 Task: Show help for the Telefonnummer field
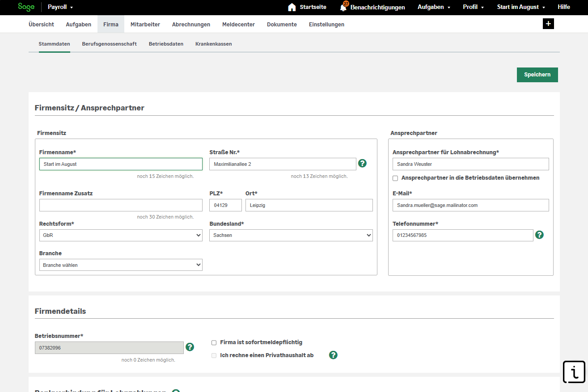click(540, 235)
